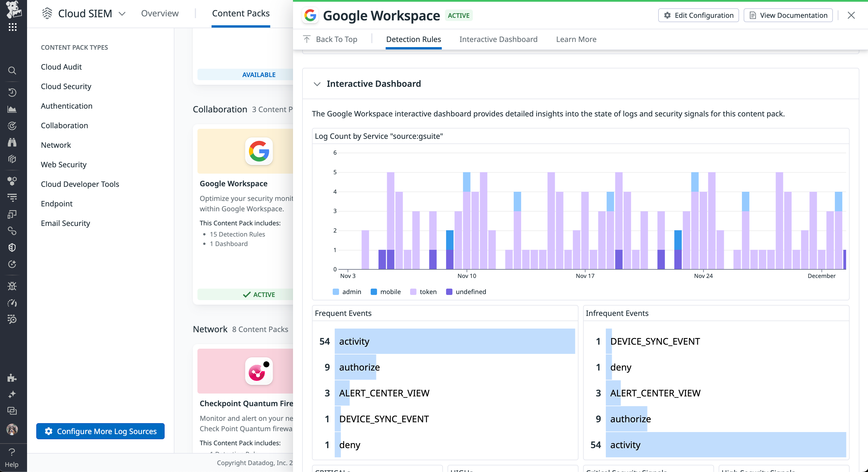868x472 pixels.
Task: Switch to the Interactive Dashboard tab
Action: click(x=498, y=39)
